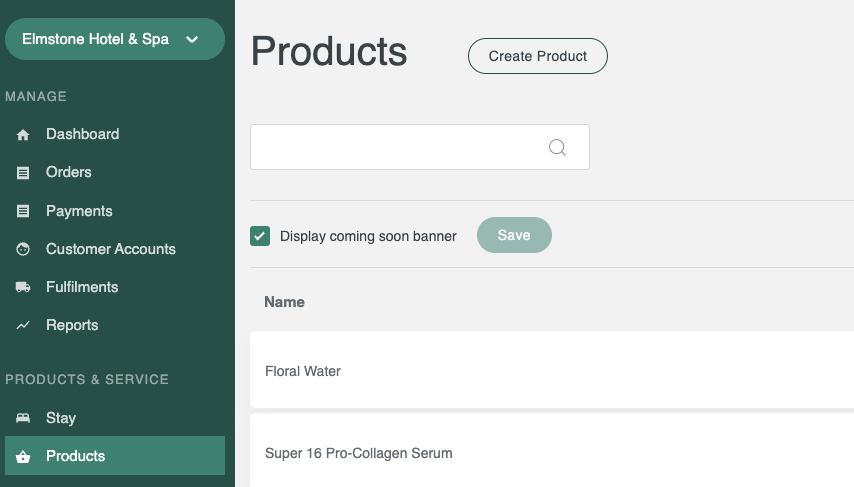Click the Reports chart line icon
Image resolution: width=854 pixels, height=487 pixels.
coord(23,325)
